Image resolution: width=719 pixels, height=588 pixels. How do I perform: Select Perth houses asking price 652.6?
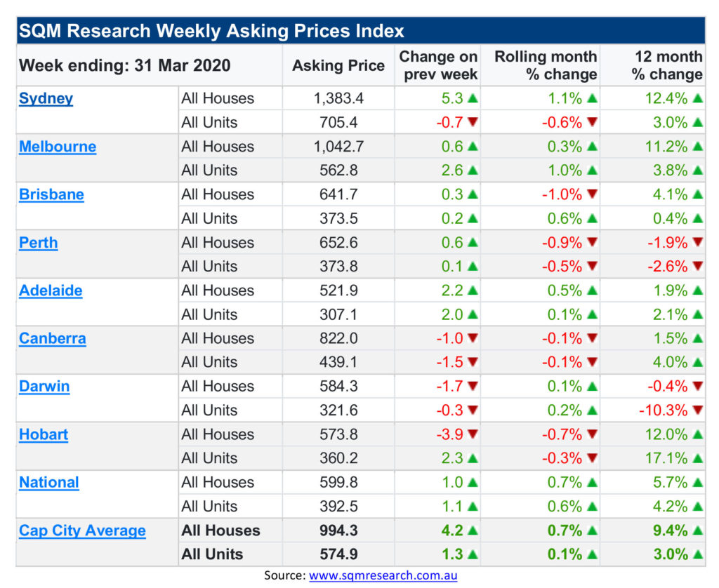[x=338, y=243]
